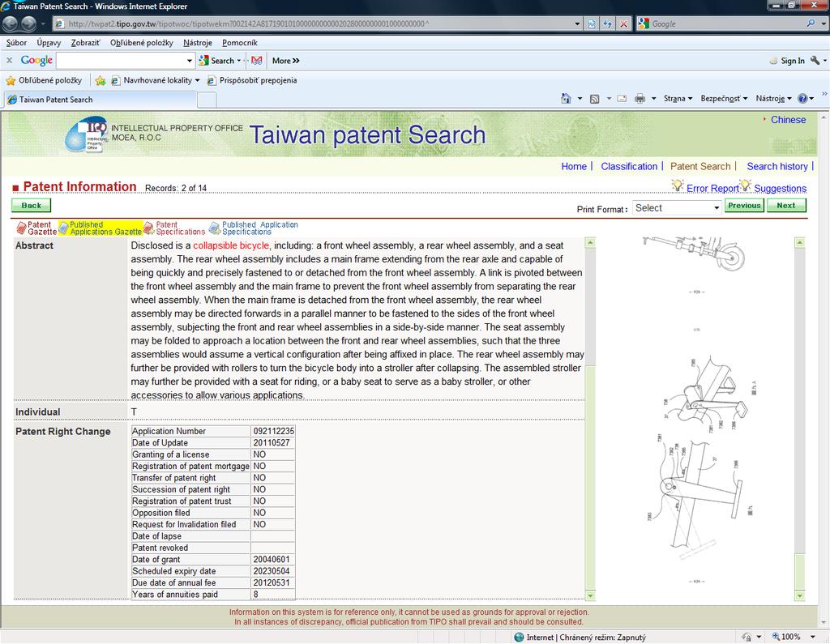The width and height of the screenshot is (830, 644).
Task: Open the Obľúbené položky menu
Action: [x=141, y=43]
